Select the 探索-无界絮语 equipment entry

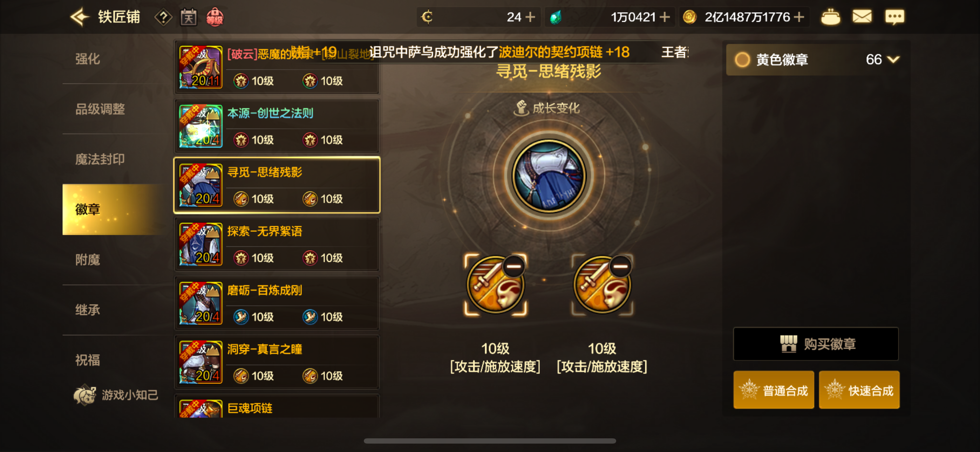[x=277, y=244]
